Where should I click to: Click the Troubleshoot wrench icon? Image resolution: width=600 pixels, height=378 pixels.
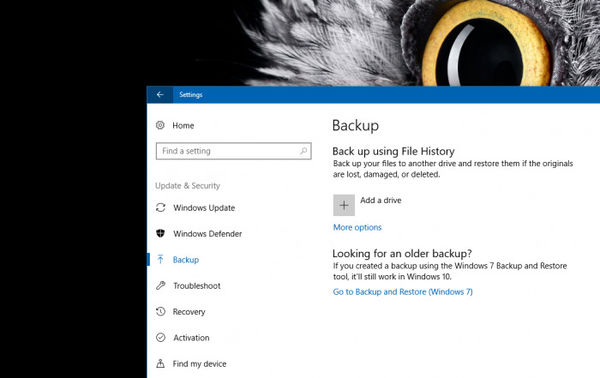pos(161,285)
